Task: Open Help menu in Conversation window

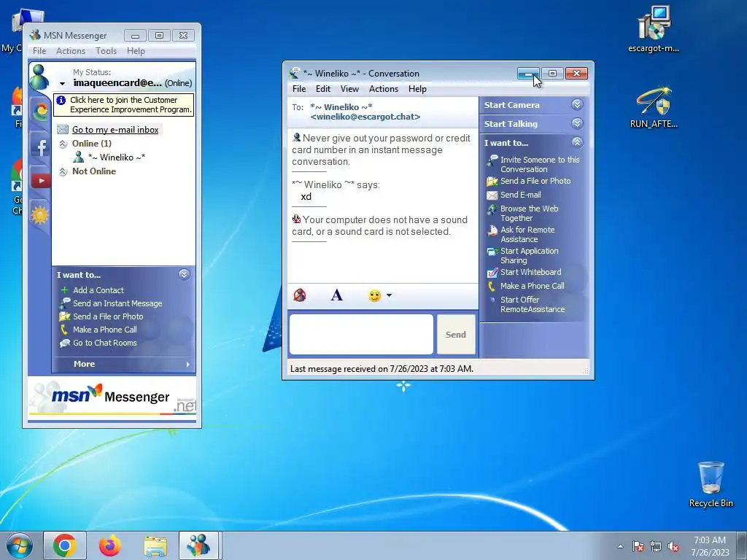Action: (x=417, y=89)
